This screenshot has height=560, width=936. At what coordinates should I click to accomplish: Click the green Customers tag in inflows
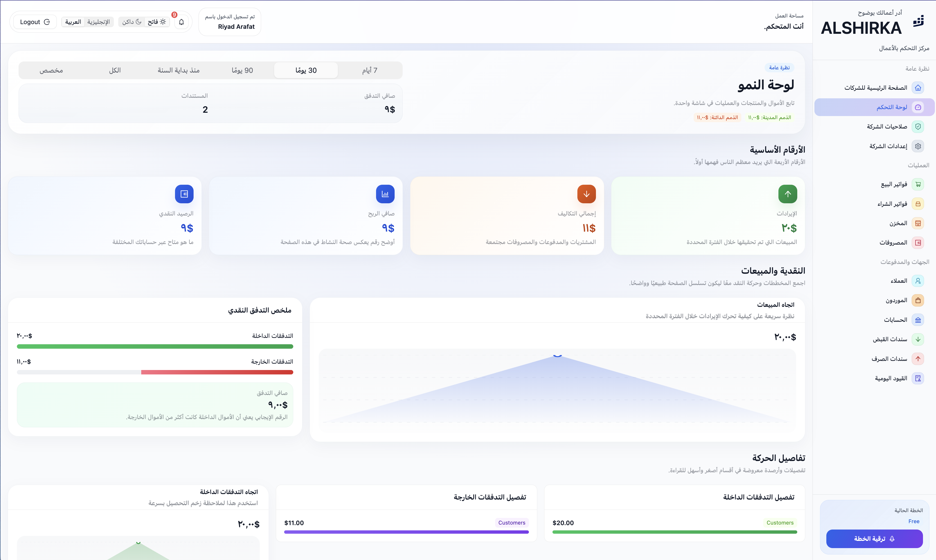[x=780, y=523]
